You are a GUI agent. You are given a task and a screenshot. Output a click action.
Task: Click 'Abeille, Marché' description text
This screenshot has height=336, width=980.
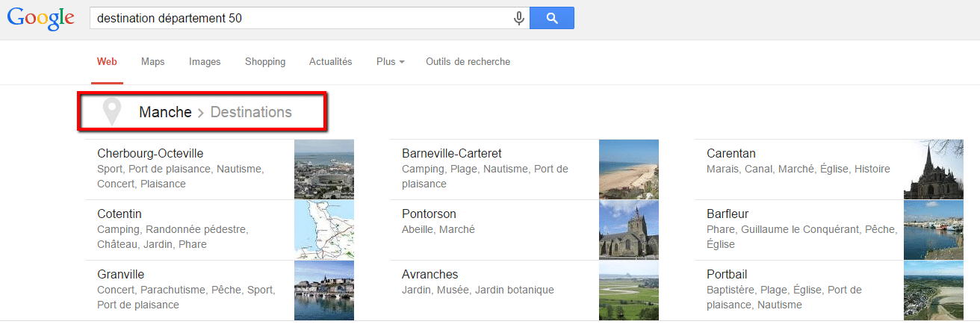point(438,229)
